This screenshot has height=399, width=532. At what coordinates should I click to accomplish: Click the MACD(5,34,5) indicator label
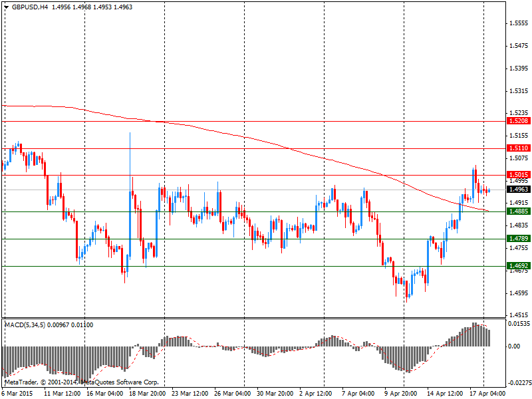pyautogui.click(x=25, y=325)
